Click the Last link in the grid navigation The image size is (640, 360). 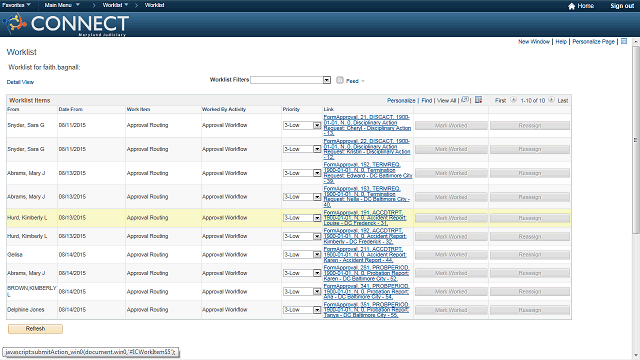562,100
